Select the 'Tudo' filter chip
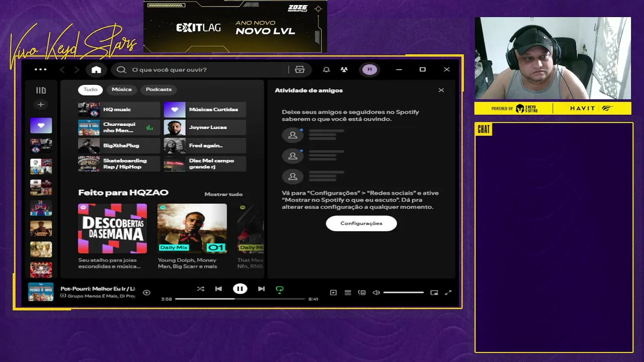This screenshot has width=644, height=362. [x=90, y=89]
